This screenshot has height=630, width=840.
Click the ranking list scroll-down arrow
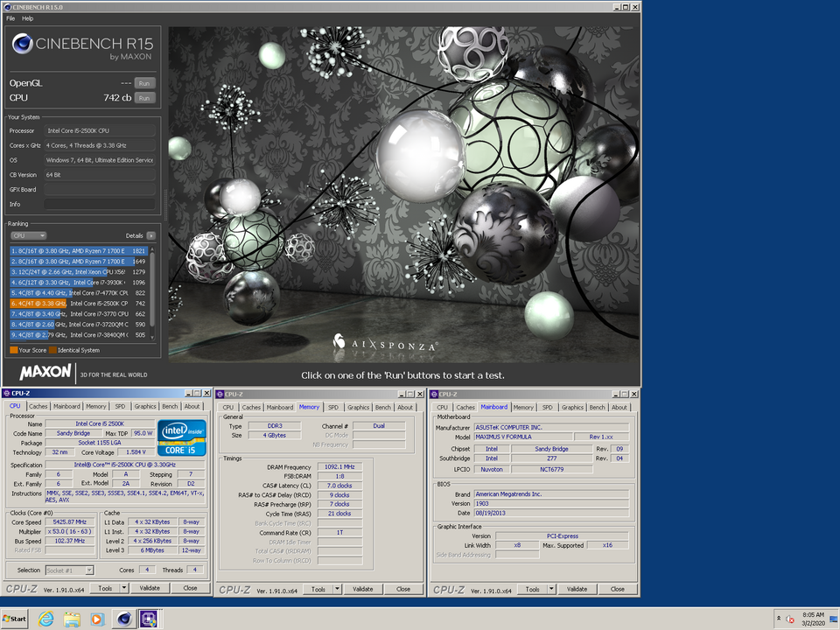click(x=152, y=337)
